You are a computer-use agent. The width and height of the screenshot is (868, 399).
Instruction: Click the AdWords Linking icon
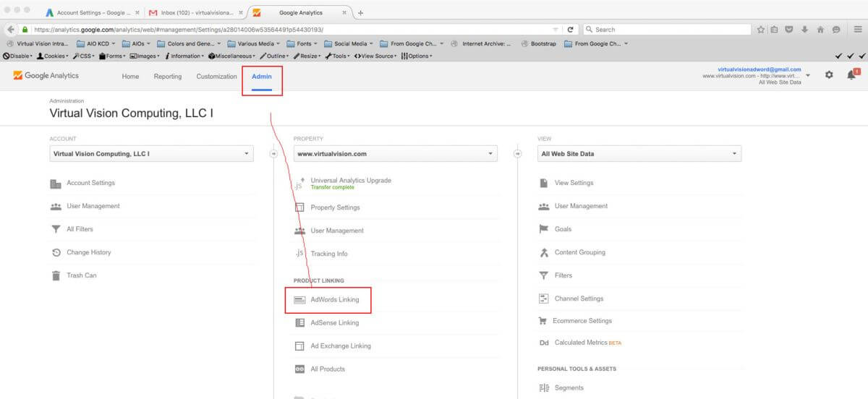[x=299, y=300]
